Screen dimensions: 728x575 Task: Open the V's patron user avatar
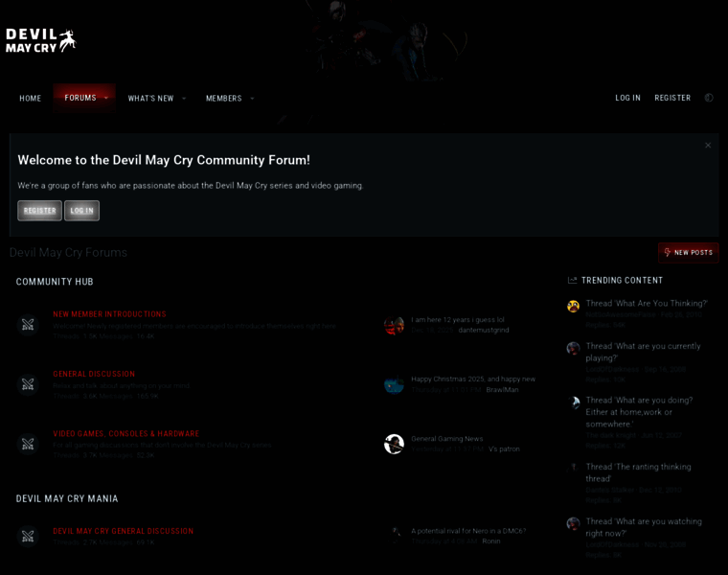pos(394,444)
